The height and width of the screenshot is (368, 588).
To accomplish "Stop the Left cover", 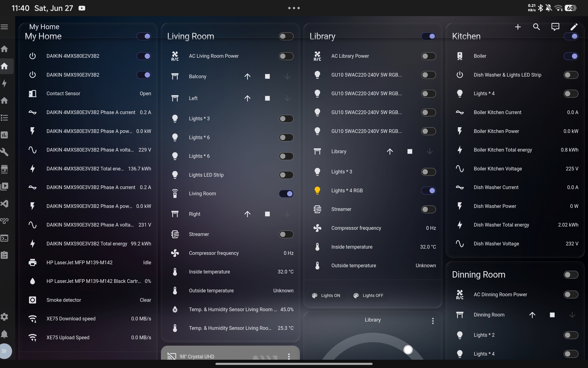I will [267, 98].
